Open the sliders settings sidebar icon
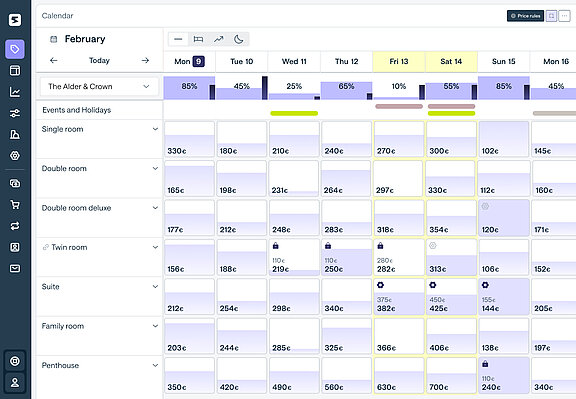The image size is (576, 399). [x=15, y=113]
